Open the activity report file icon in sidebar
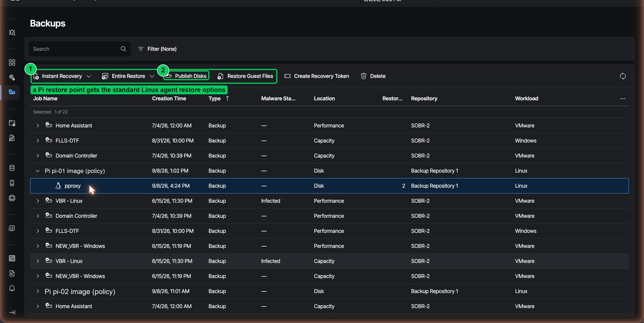Image resolution: width=644 pixels, height=323 pixels. 12,273
